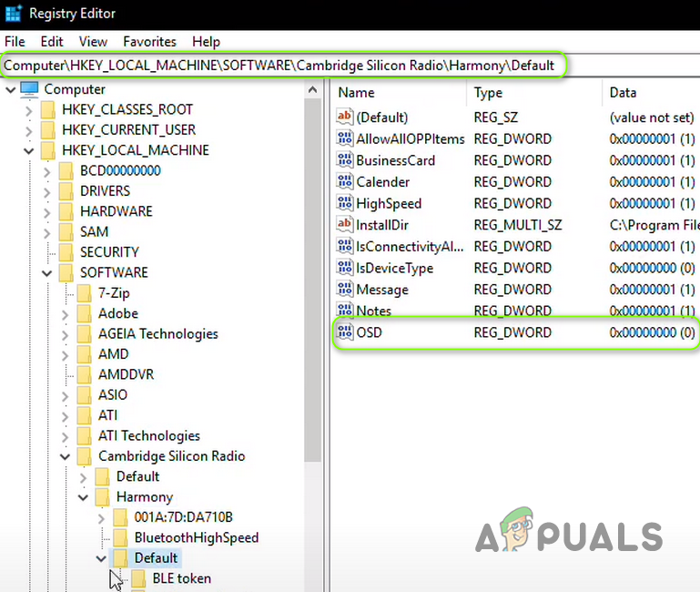Select the AGEIA Technologies key

pyautogui.click(x=158, y=333)
